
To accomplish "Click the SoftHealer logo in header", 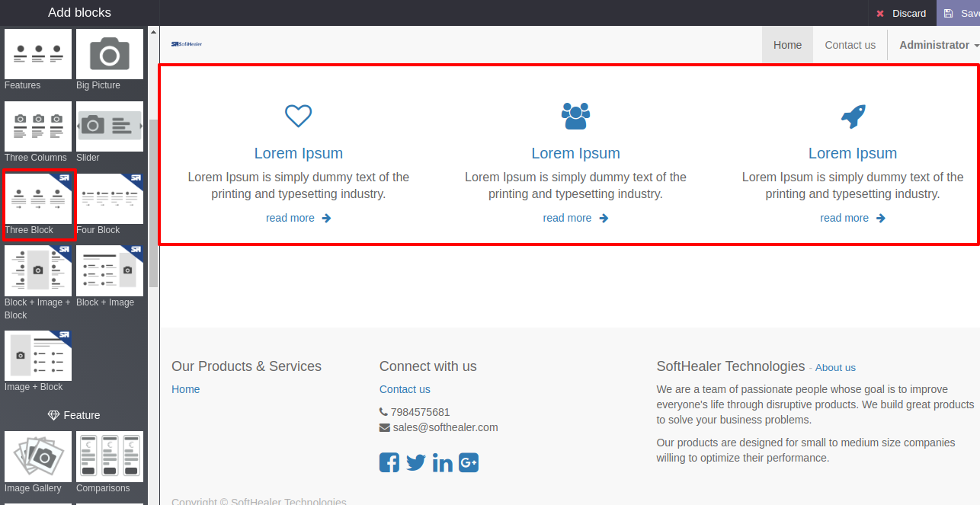I will 187,44.
